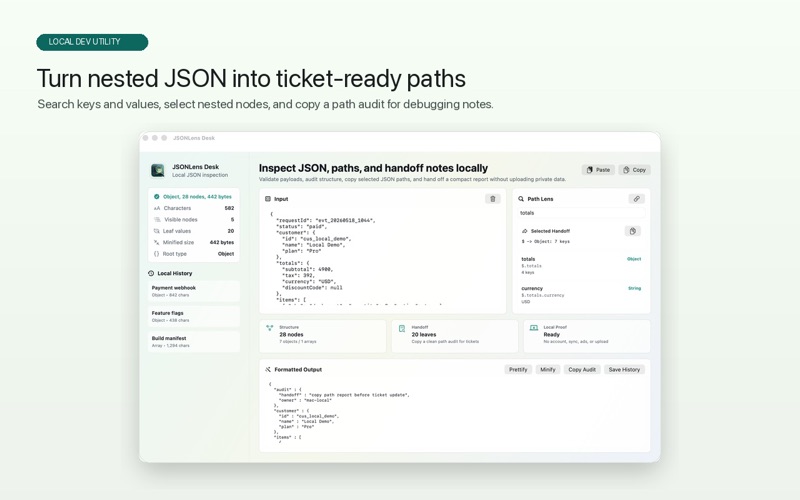The image size is (800, 500).
Task: Click the Characters value 582
Action: (229, 208)
